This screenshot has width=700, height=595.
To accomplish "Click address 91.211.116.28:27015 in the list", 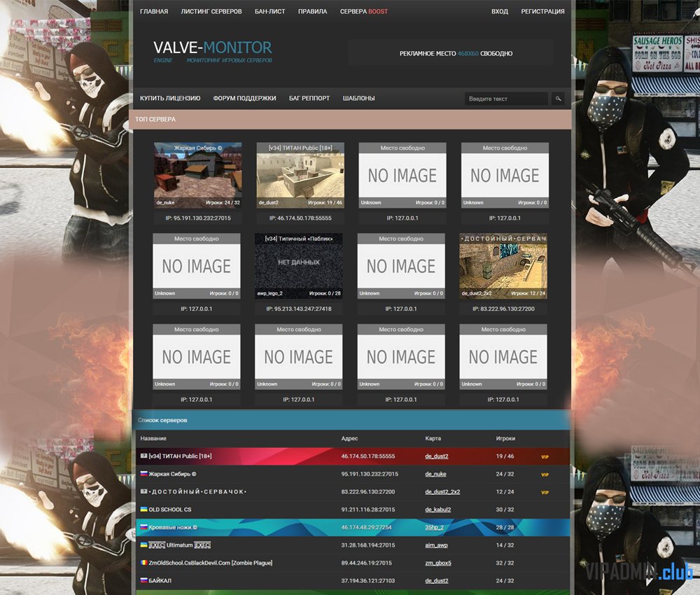I will (x=368, y=510).
